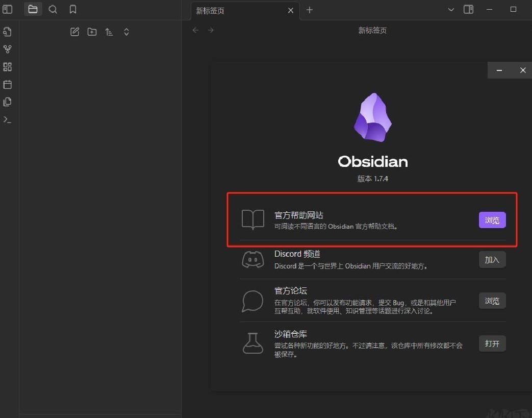532x418 pixels.
Task: Click 浏览 for 官方论坛
Action: pos(492,301)
